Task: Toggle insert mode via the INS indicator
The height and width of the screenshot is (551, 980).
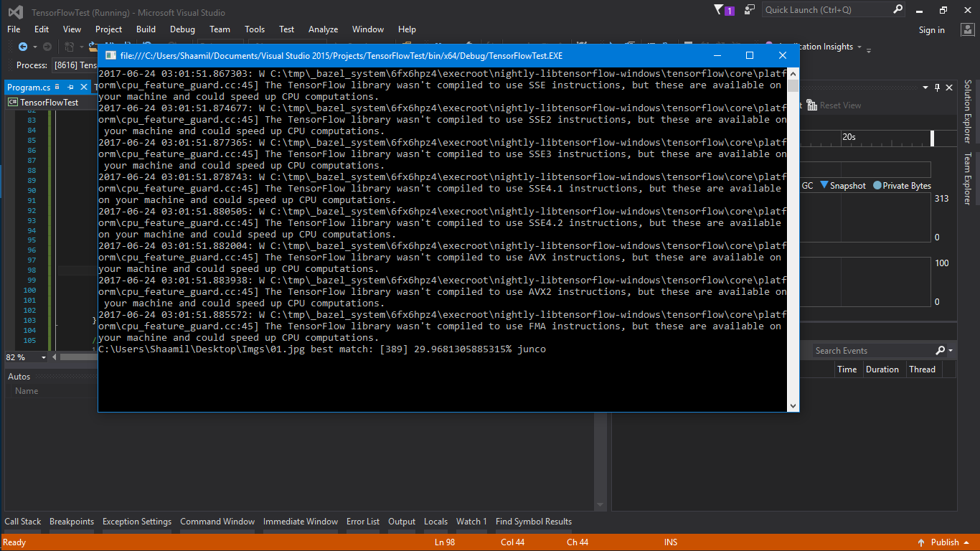Action: [x=670, y=542]
